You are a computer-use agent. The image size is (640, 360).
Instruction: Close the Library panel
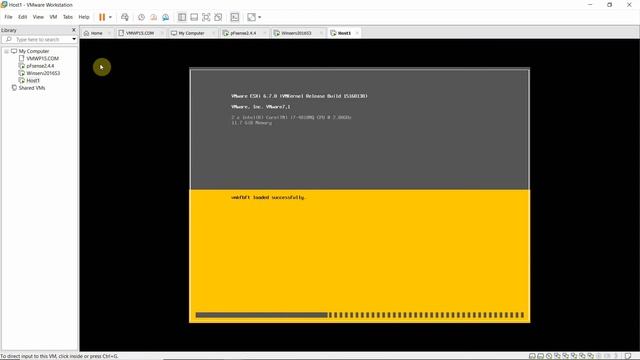pos(74,30)
